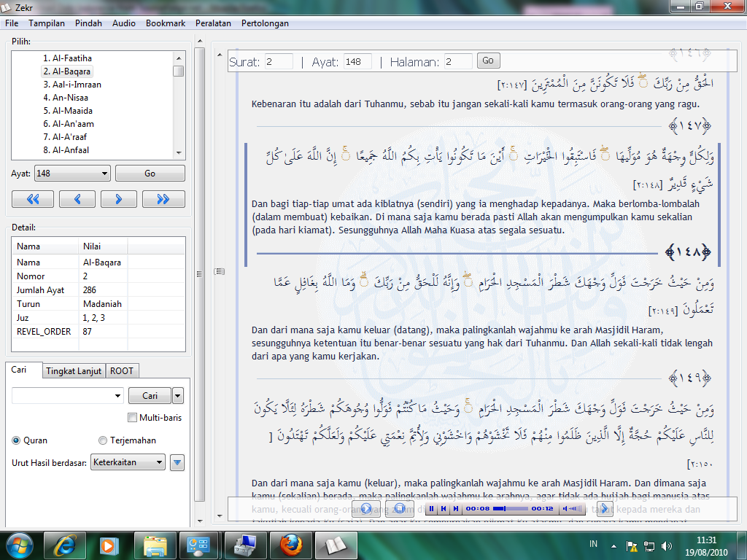Click the small sash toggle left of the Quran text
This screenshot has height=560, width=747.
(x=219, y=271)
